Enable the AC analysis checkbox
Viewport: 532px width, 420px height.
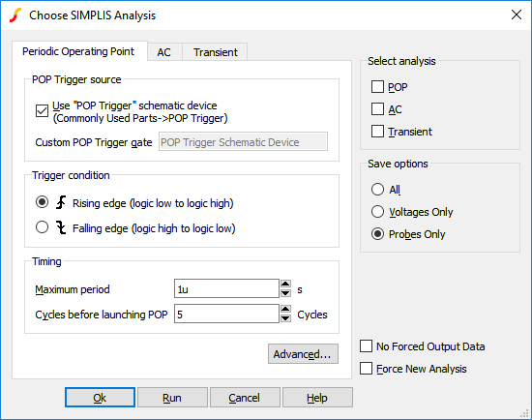pyautogui.click(x=377, y=109)
